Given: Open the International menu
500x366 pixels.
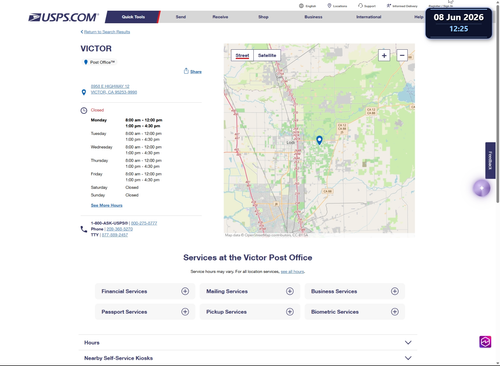Looking at the screenshot, I should click(x=369, y=17).
